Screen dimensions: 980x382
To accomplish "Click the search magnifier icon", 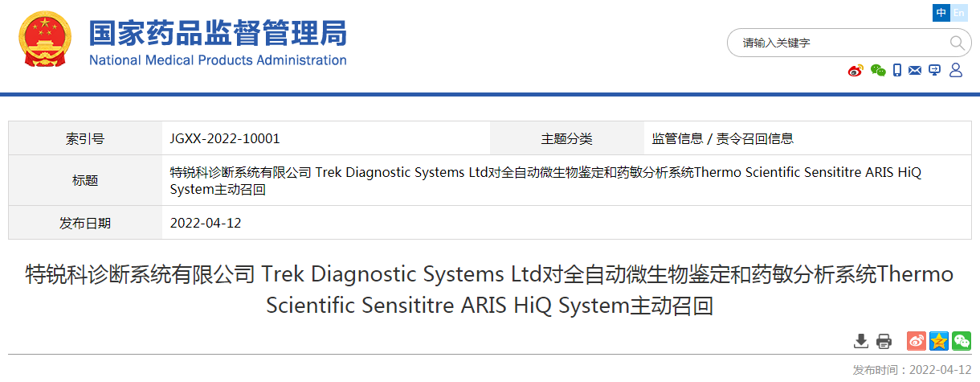I will pos(957,43).
